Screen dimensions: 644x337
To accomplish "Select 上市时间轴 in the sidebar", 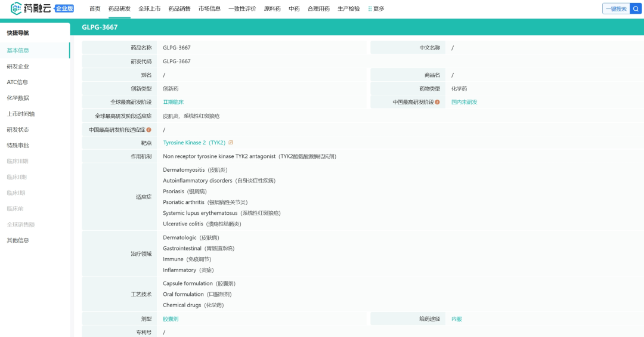I will (21, 114).
